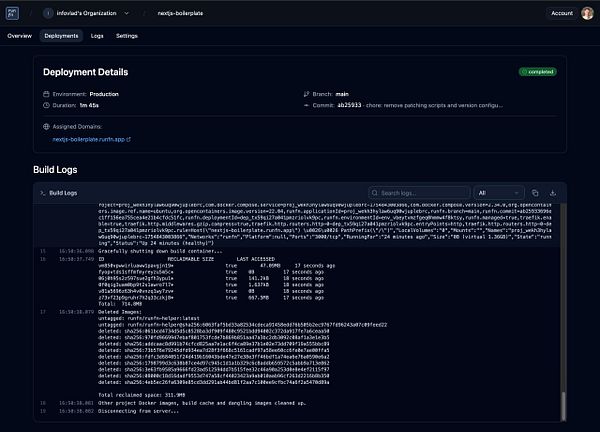Click the Assigned Domains globe icon
The image size is (600, 432).
[46, 126]
